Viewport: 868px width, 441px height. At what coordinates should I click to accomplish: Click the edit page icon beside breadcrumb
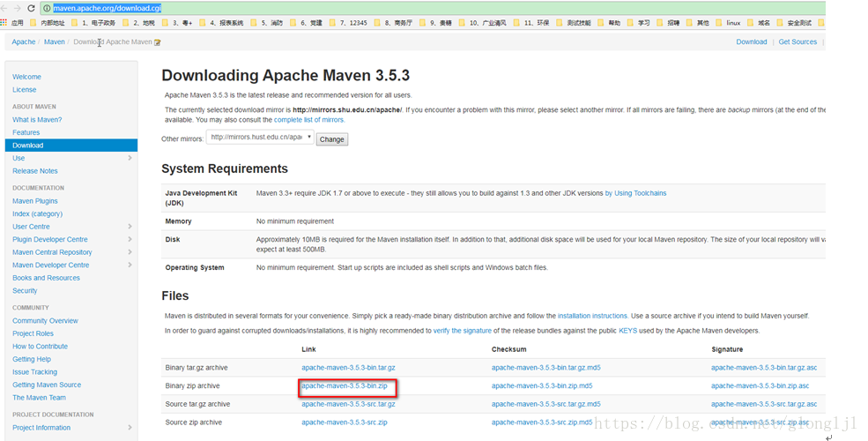click(x=157, y=42)
